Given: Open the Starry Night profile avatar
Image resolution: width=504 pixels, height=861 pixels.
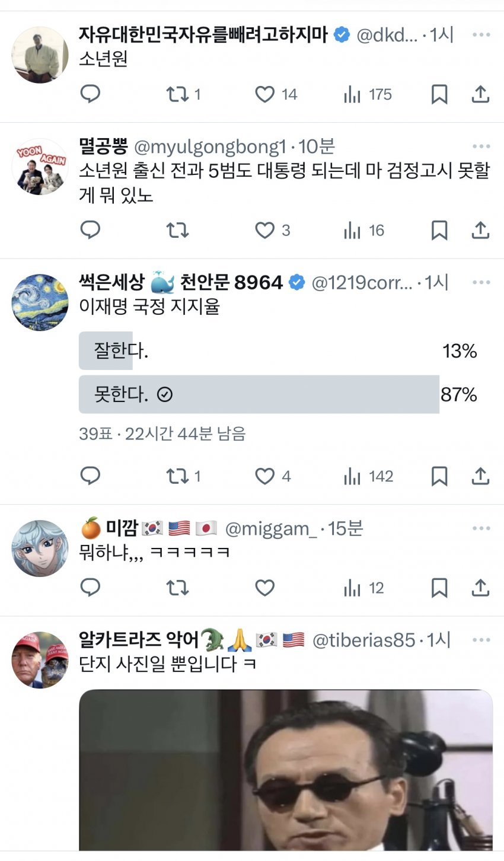Looking at the screenshot, I should (40, 302).
